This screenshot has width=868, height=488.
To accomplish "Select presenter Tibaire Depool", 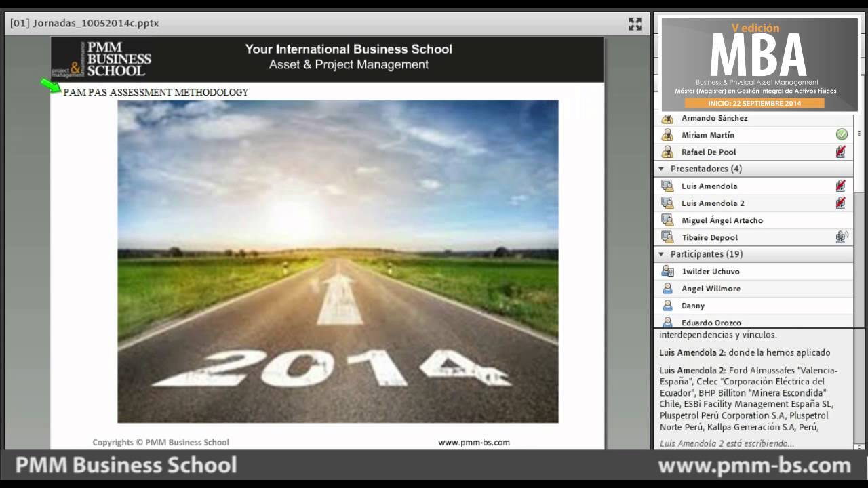I will pos(753,237).
